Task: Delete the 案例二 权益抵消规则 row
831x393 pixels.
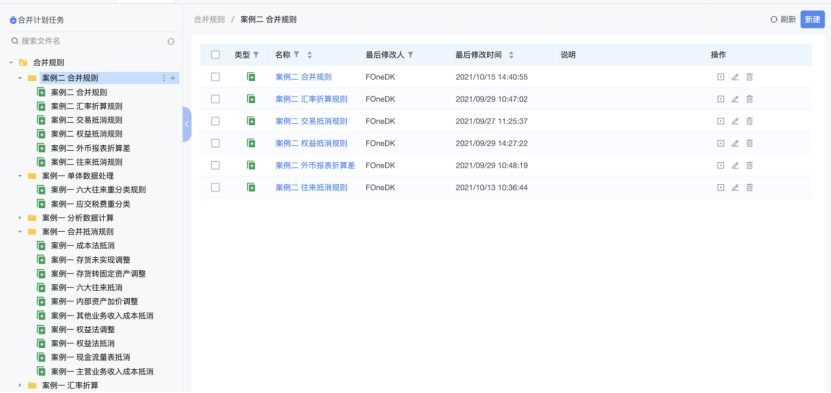Action: coord(749,143)
